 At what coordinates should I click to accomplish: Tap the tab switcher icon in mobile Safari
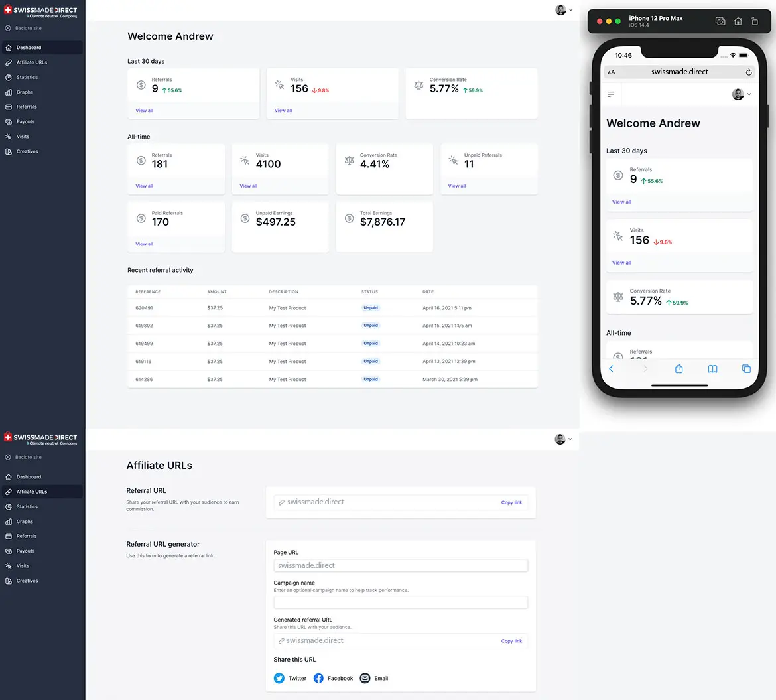[x=746, y=368]
